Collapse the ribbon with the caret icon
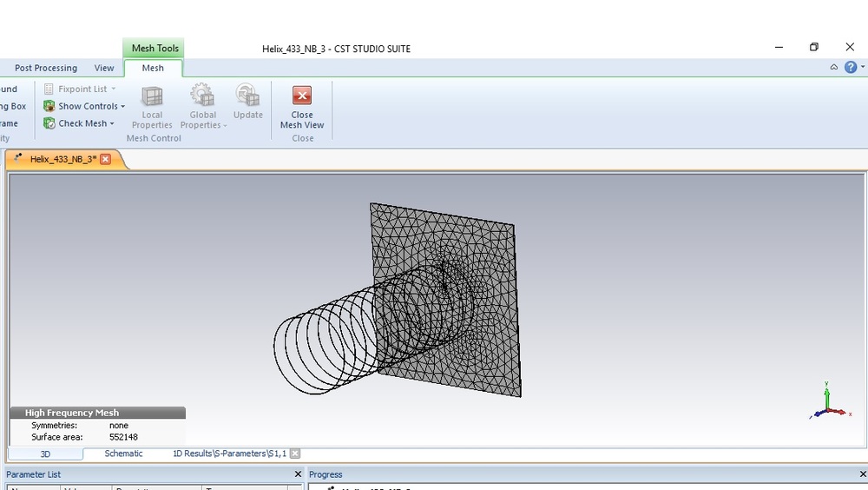 tap(833, 67)
